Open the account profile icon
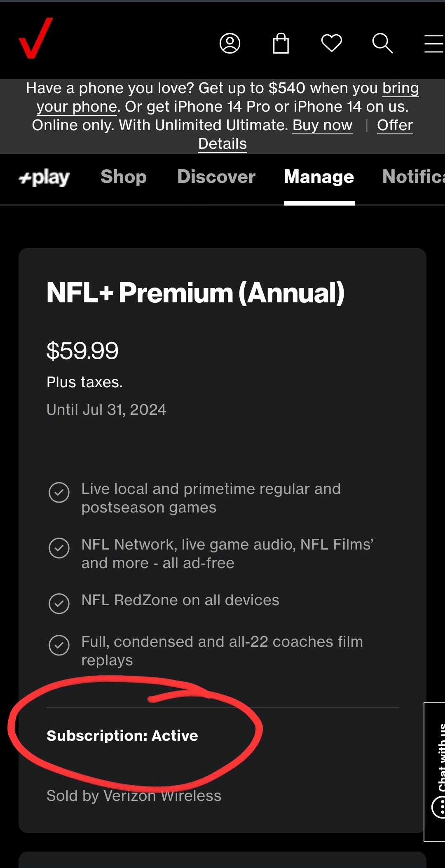445x868 pixels. [x=230, y=43]
